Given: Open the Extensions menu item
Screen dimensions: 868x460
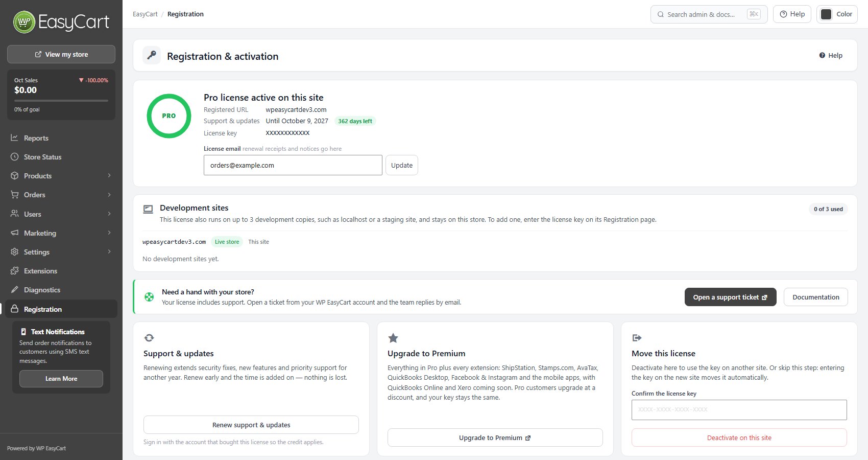Looking at the screenshot, I should tap(61, 271).
